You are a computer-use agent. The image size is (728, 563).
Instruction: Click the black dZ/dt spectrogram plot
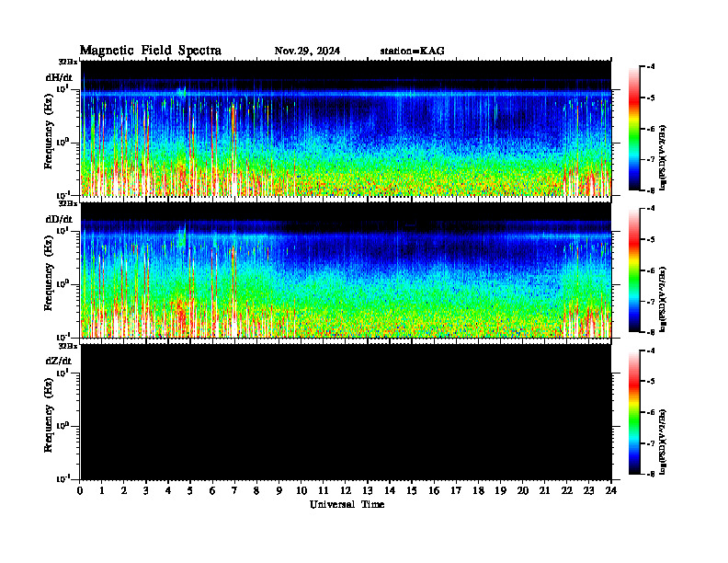(x=346, y=412)
